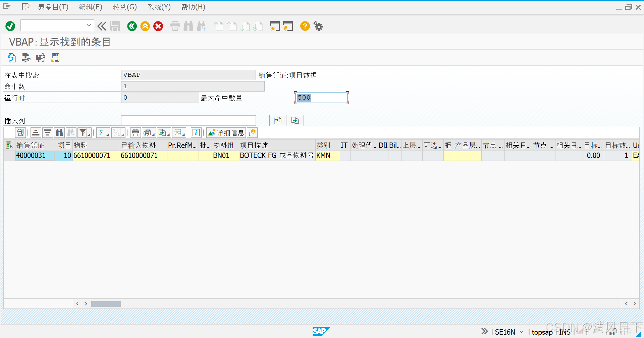Click the info (i) button above the table

(196, 132)
